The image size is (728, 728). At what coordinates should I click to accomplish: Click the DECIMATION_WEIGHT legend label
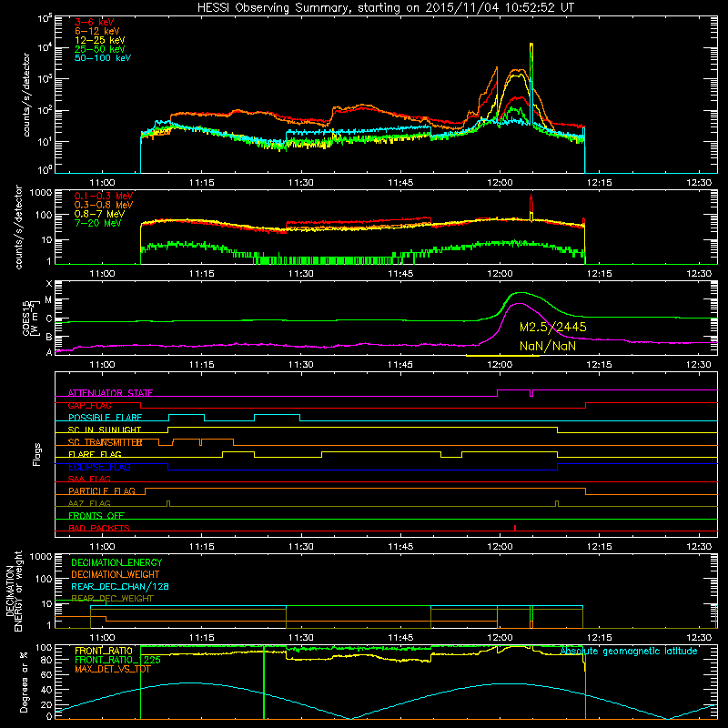116,575
